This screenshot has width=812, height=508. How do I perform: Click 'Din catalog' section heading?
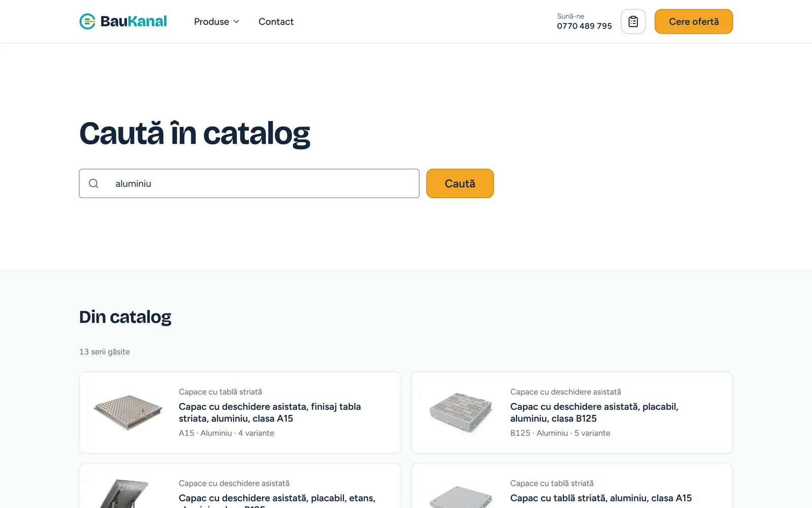tap(125, 317)
